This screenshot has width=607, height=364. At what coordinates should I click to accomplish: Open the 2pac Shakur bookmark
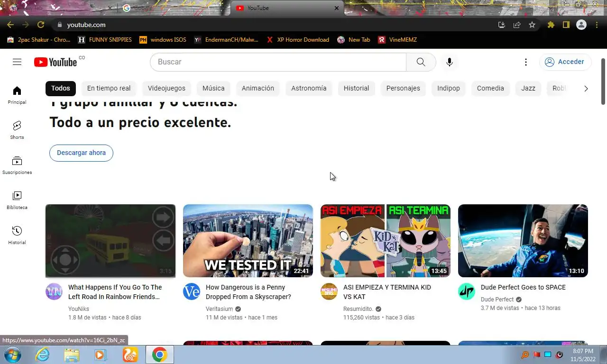tap(39, 40)
